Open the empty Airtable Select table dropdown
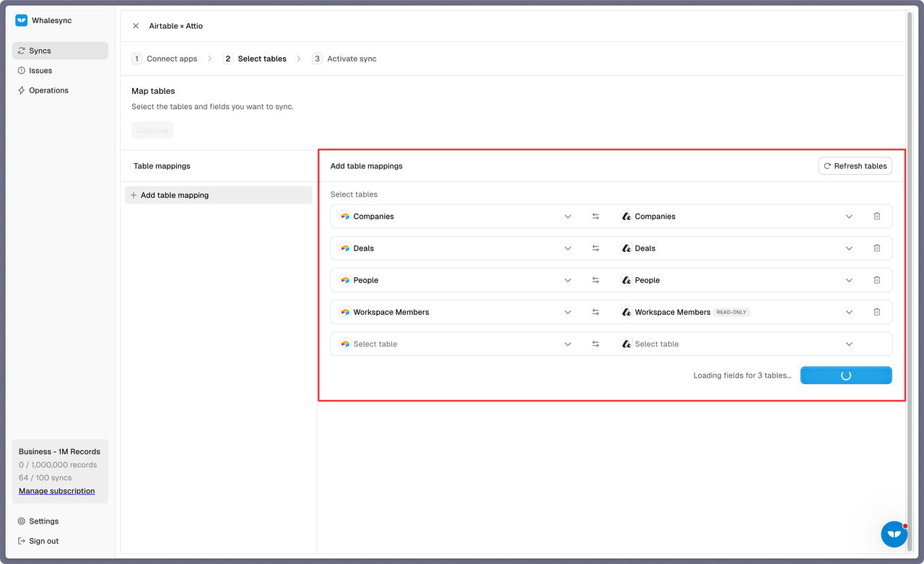This screenshot has width=924, height=564. (456, 344)
